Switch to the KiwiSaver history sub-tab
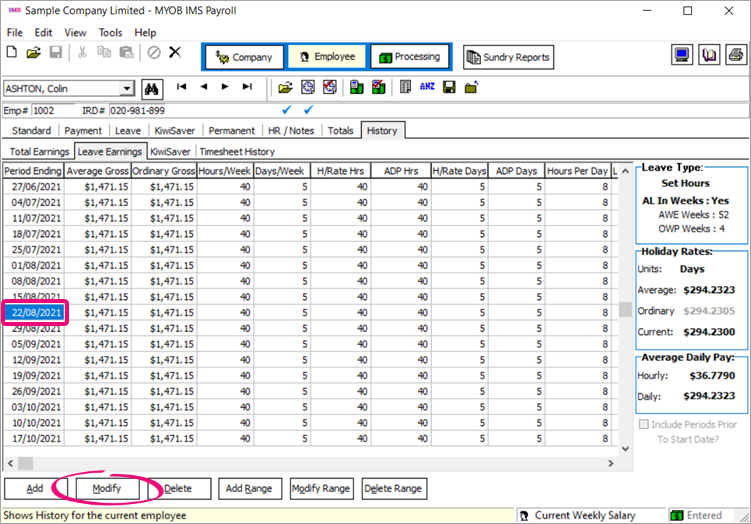This screenshot has width=751, height=524. click(x=170, y=151)
